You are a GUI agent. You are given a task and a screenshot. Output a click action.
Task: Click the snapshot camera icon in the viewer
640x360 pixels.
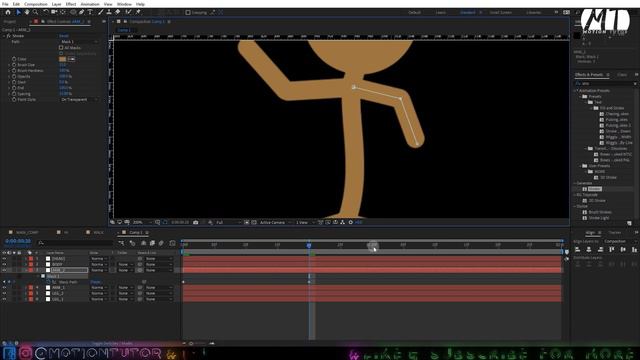click(x=196, y=222)
